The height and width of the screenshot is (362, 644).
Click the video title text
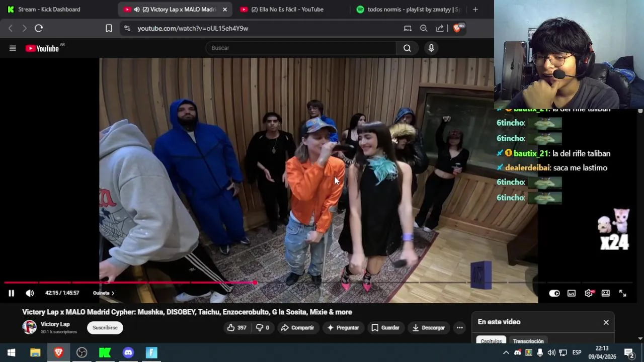(187, 312)
